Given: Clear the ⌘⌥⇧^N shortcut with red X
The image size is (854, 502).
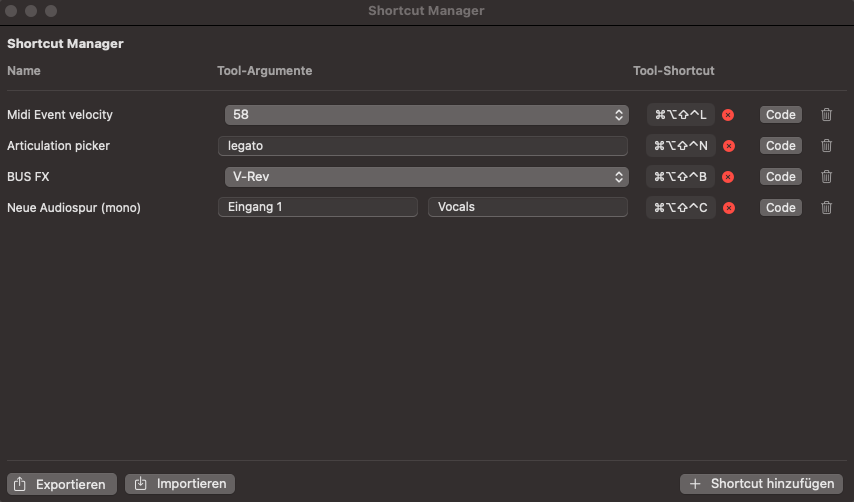Looking at the screenshot, I should click(729, 146).
